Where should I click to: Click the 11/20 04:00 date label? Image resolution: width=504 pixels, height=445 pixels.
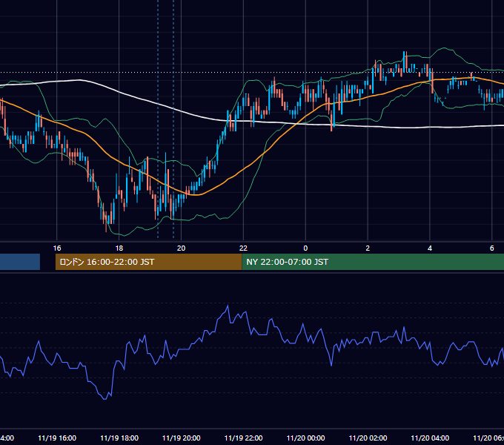tap(430, 438)
